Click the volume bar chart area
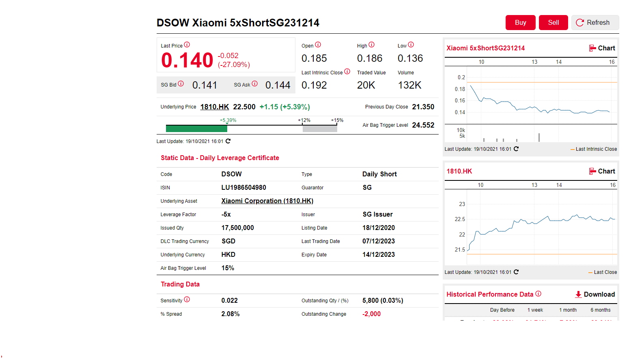The width and height of the screenshot is (644, 358). click(x=542, y=133)
